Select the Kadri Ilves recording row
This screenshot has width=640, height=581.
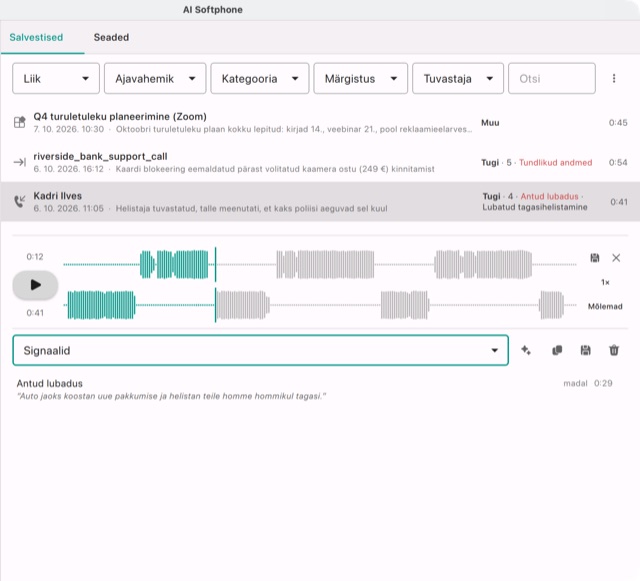320,202
